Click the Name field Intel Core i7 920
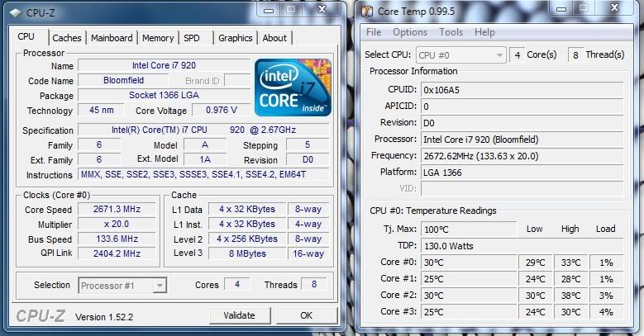The width and height of the screenshot is (644, 336). coord(164,66)
